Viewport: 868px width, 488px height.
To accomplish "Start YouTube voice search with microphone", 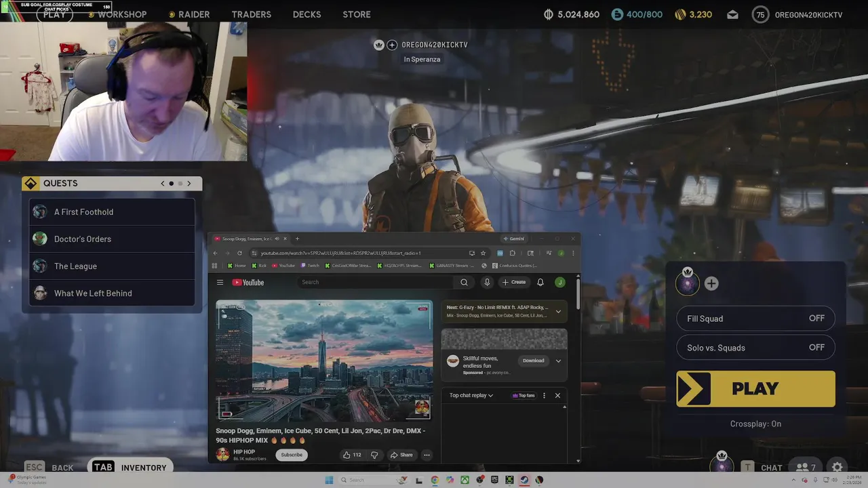I will coord(487,283).
